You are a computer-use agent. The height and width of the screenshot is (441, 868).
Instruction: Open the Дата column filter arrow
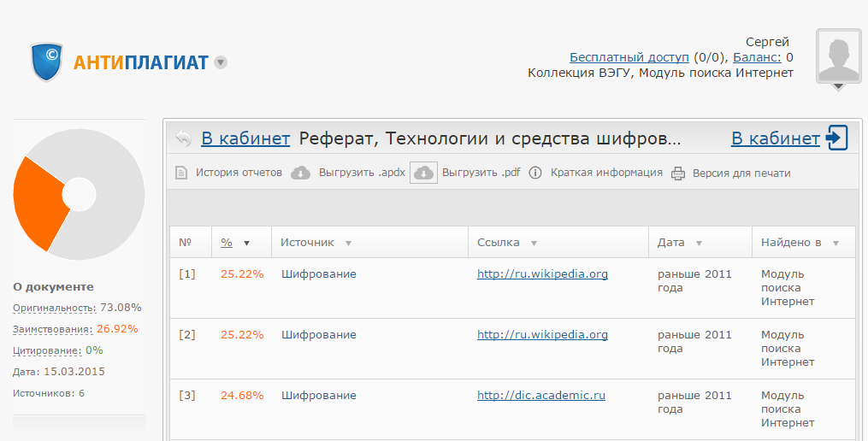(x=699, y=244)
